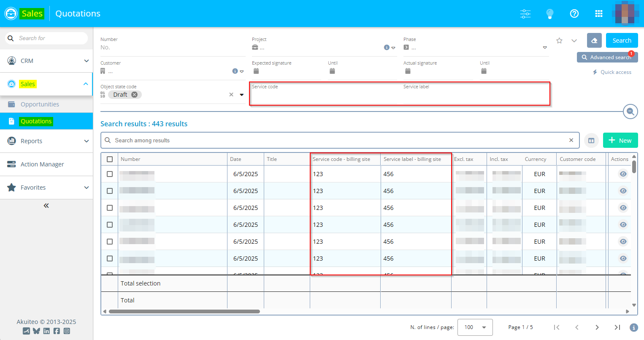Open Opportunities in the Sales menu

(40, 104)
